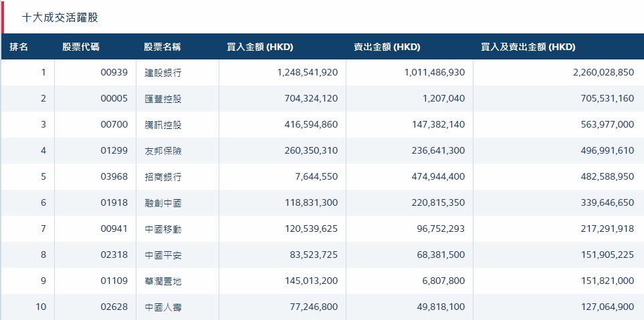Click sell amount 68,381,500
This screenshot has width=644, height=320.
pos(442,255)
